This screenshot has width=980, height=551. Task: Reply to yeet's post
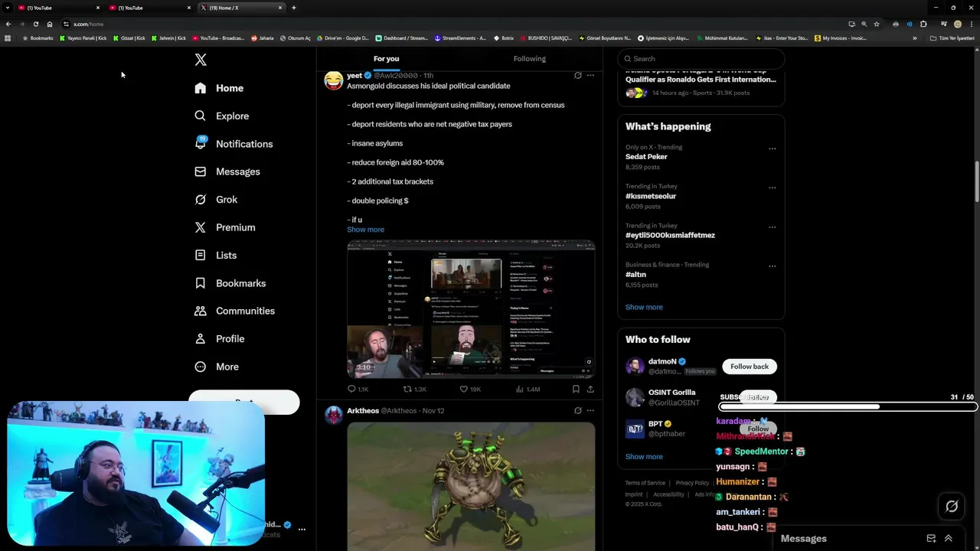click(358, 390)
